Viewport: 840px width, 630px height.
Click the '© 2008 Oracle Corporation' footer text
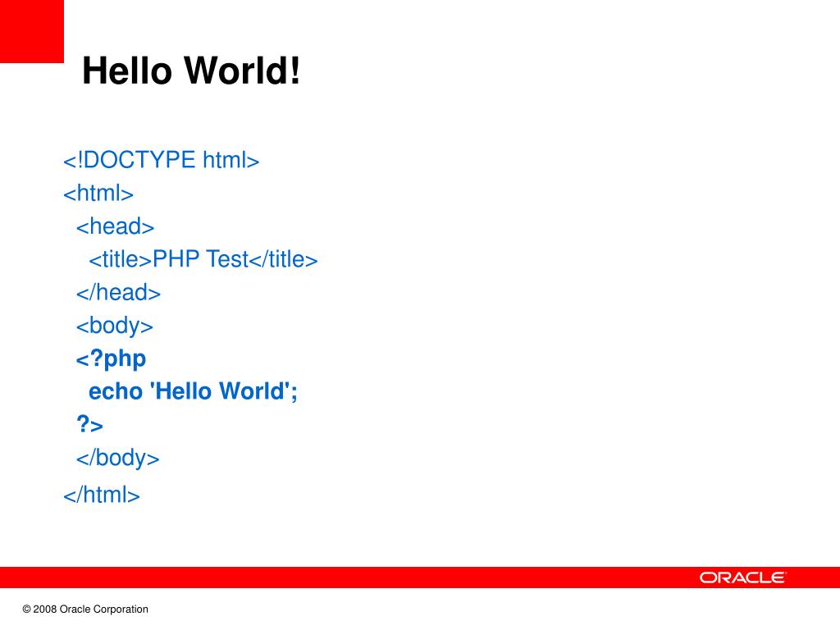click(85, 609)
